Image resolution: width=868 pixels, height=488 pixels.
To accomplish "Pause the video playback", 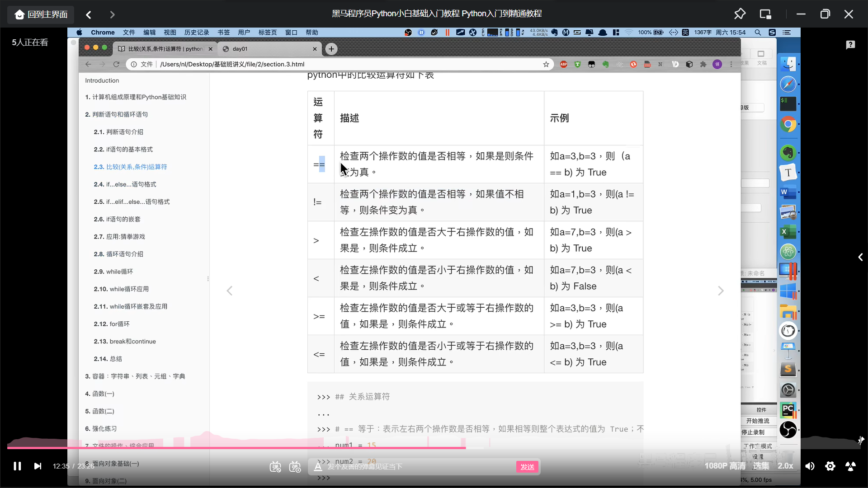I will (17, 466).
